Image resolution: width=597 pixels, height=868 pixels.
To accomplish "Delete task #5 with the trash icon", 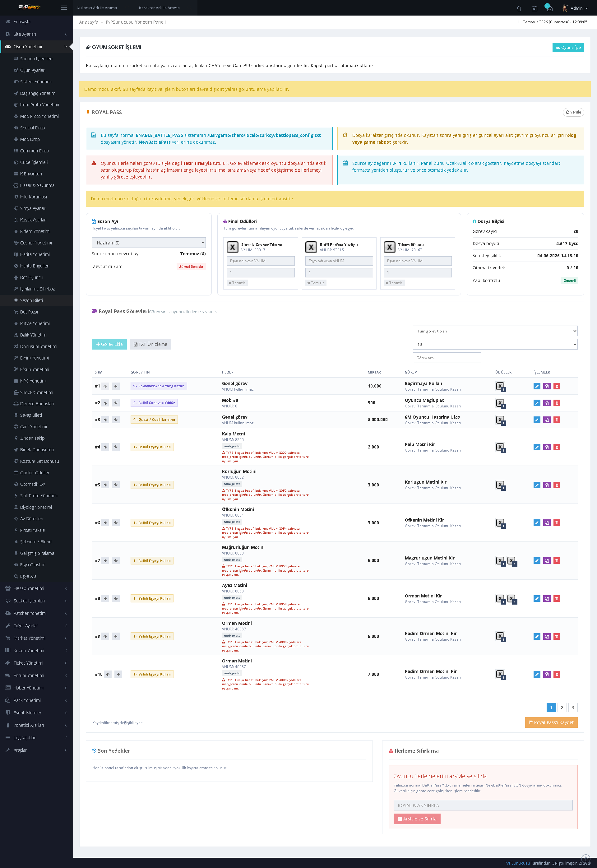I will click(x=557, y=485).
